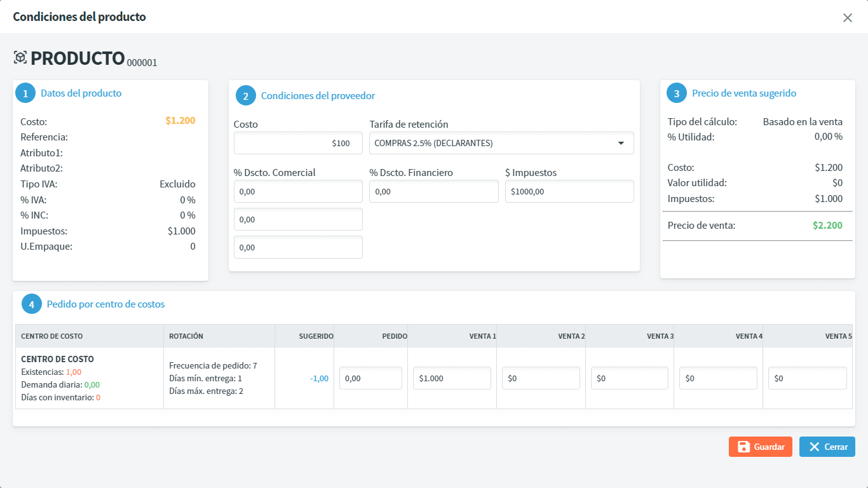Click the Venta 5 price field
Image resolution: width=868 pixels, height=488 pixels.
coord(808,378)
